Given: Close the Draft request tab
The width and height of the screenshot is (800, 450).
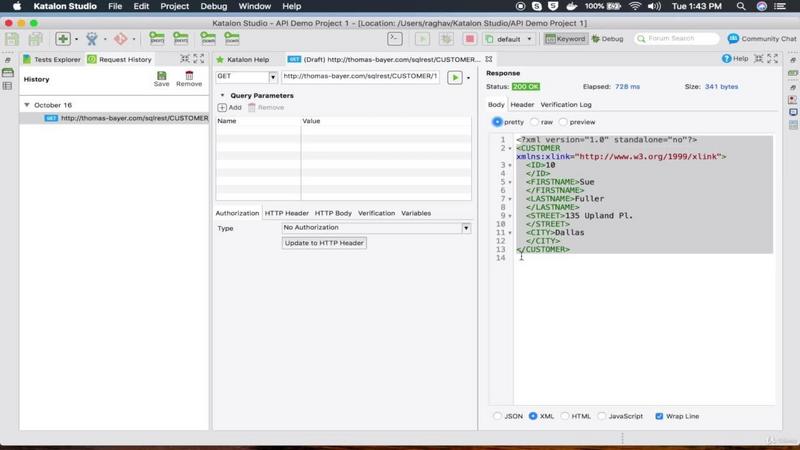Looking at the screenshot, I should pyautogui.click(x=489, y=59).
